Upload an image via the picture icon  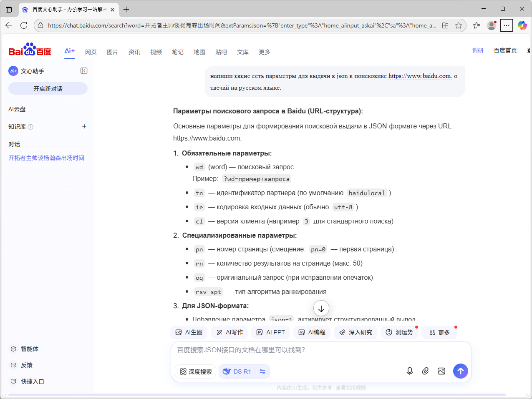click(x=441, y=371)
